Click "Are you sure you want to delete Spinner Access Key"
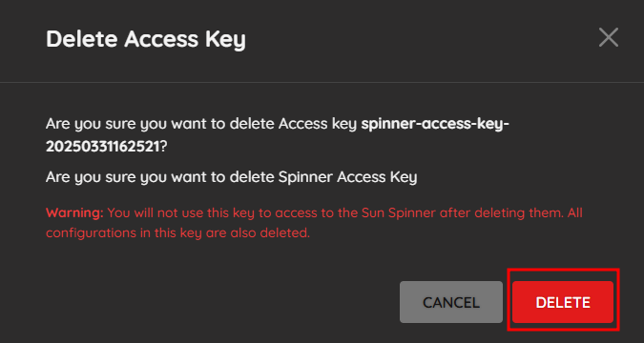This screenshot has width=644, height=343. click(x=231, y=177)
